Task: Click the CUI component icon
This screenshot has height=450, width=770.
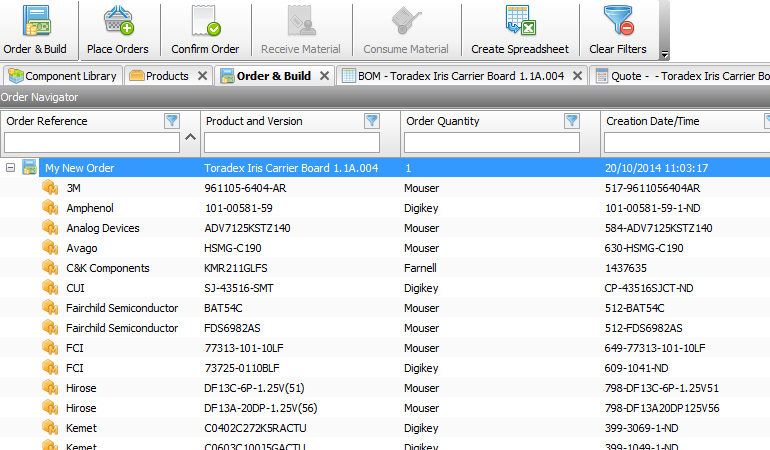Action: [x=50, y=288]
